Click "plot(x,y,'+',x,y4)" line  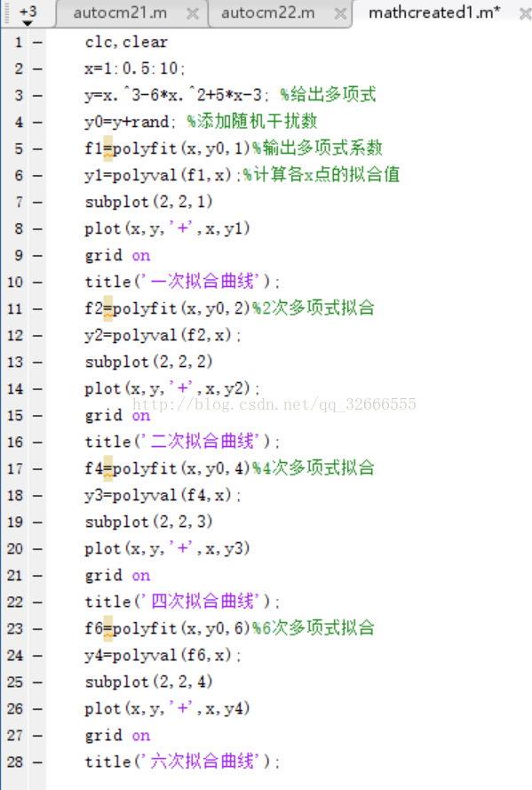167,709
